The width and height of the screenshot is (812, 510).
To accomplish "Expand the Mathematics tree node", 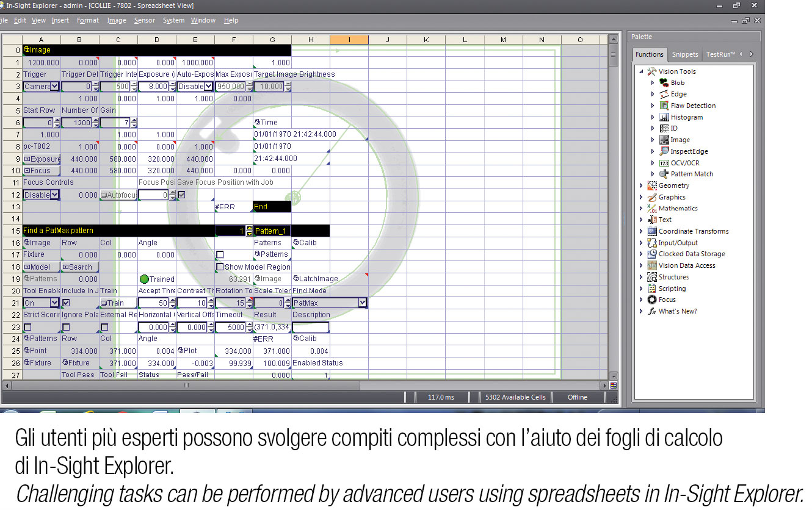I will (x=641, y=209).
